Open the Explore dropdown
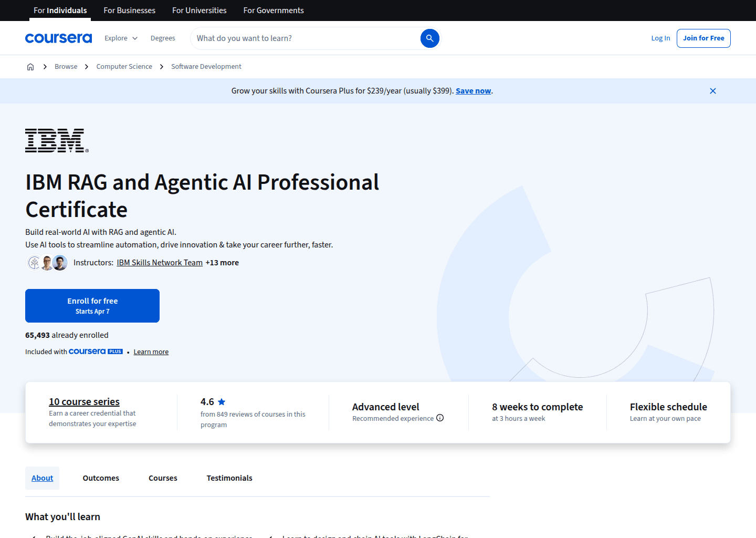This screenshot has height=538, width=756. coord(120,38)
